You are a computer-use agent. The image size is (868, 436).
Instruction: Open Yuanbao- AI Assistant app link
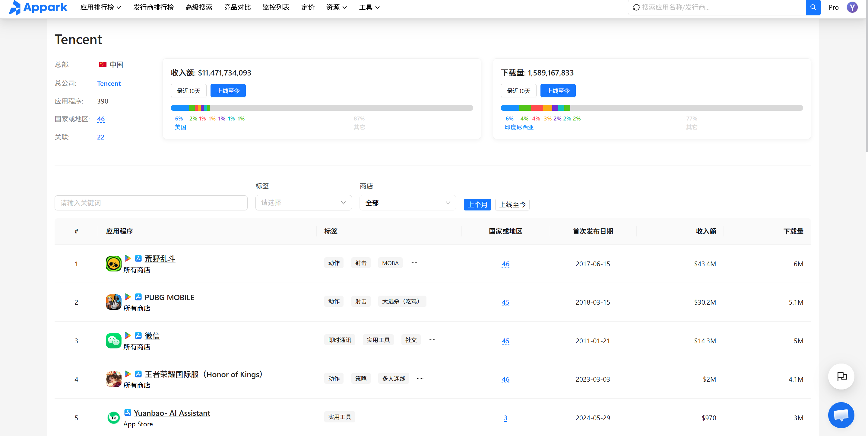(x=172, y=413)
